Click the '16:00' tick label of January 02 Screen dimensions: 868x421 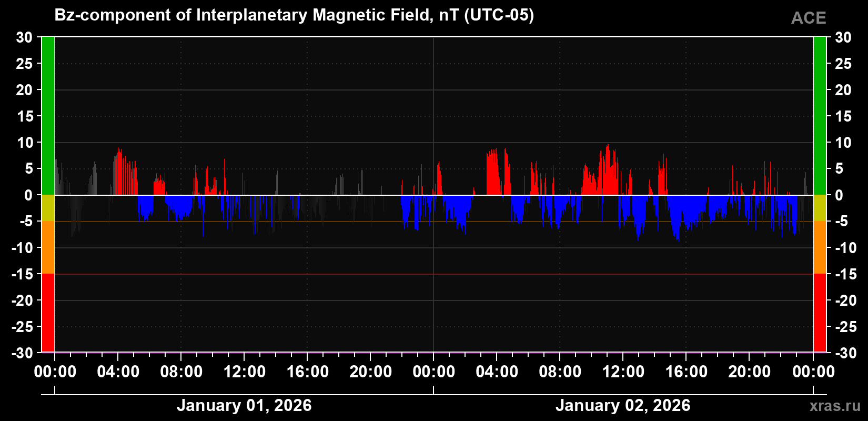686,372
